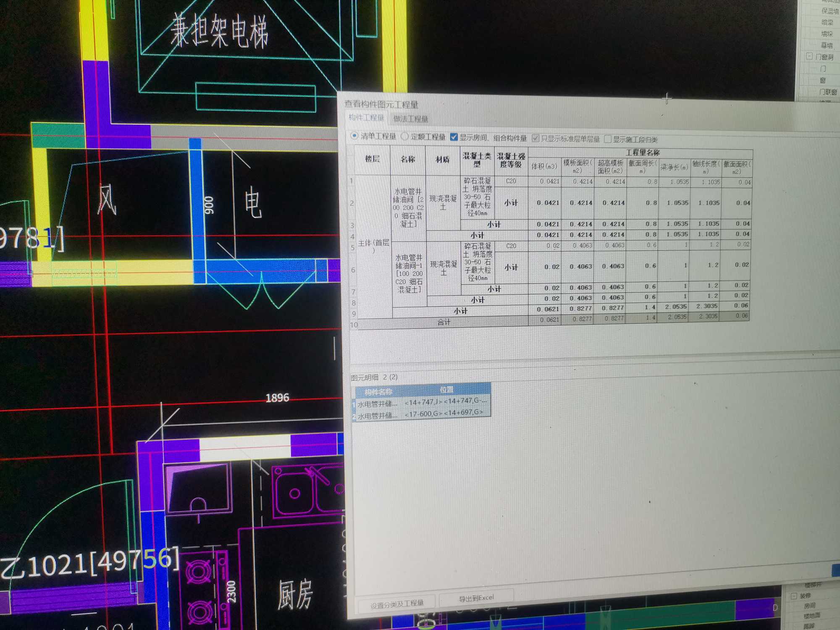840x630 pixels.
Task: Switch to the 构件工程量 tab
Action: pos(366,118)
